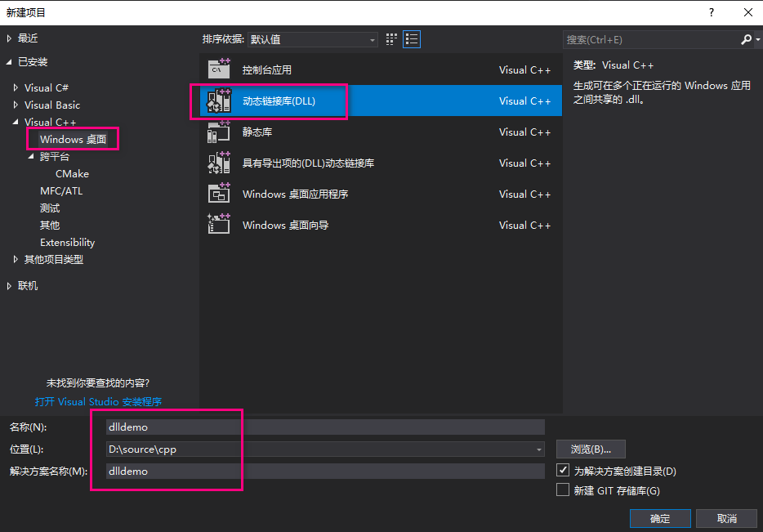
Task: Click the Console App template icon
Action: click(x=219, y=69)
